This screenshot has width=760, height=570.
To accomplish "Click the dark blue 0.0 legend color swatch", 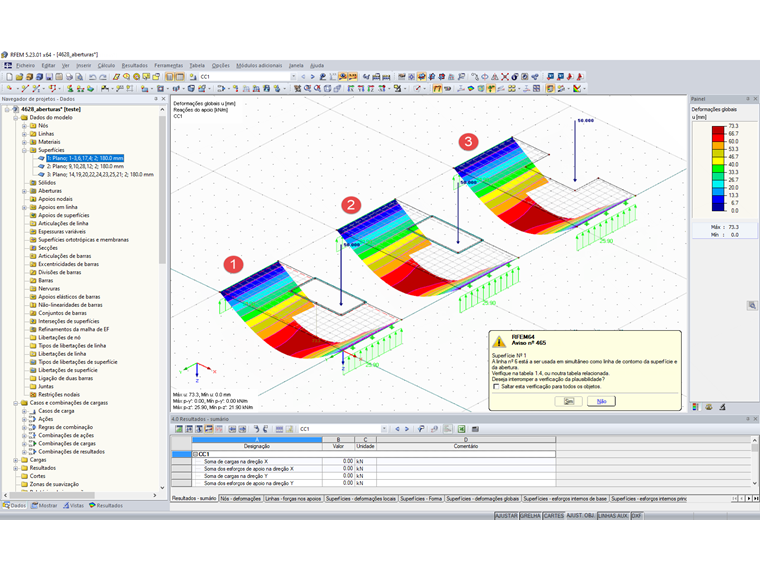I will tap(718, 207).
